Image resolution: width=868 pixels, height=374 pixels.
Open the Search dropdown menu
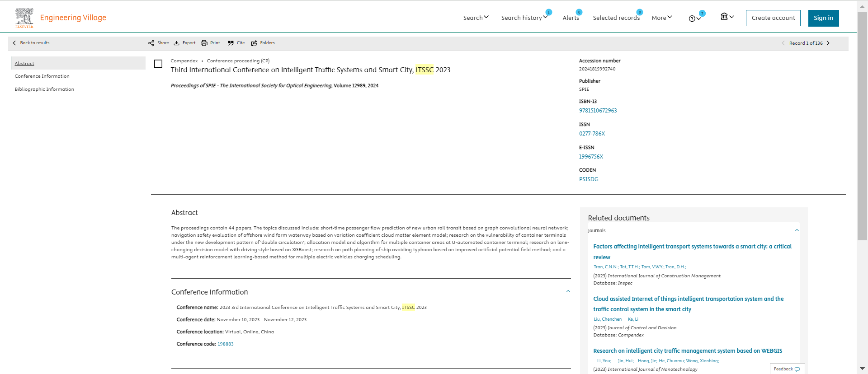coord(476,18)
